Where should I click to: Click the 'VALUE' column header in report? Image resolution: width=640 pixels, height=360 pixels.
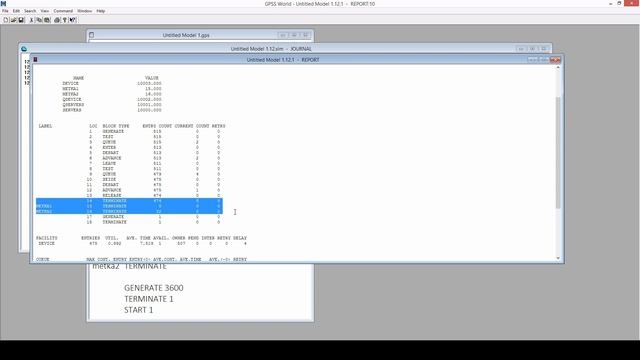(151, 78)
